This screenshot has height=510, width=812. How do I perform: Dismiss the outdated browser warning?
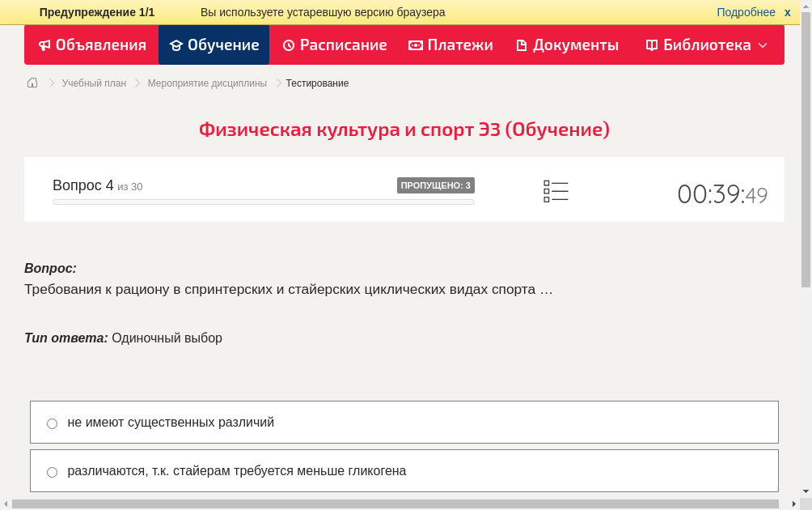(x=788, y=12)
